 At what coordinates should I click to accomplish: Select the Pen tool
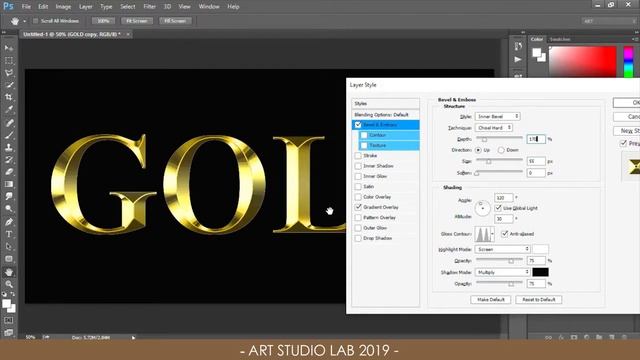pos(9,222)
